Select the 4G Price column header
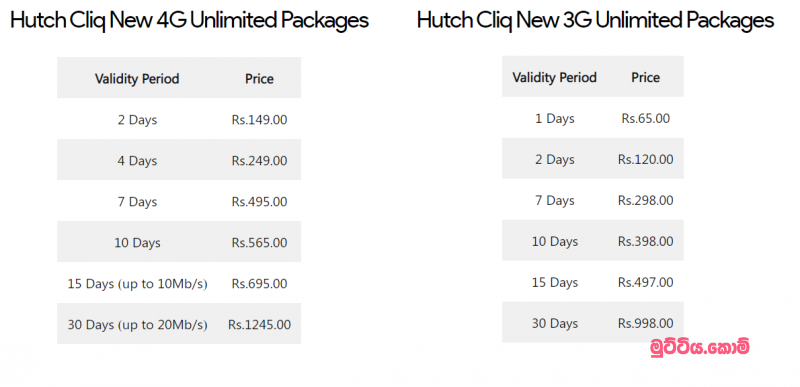800x387 pixels. 259,79
